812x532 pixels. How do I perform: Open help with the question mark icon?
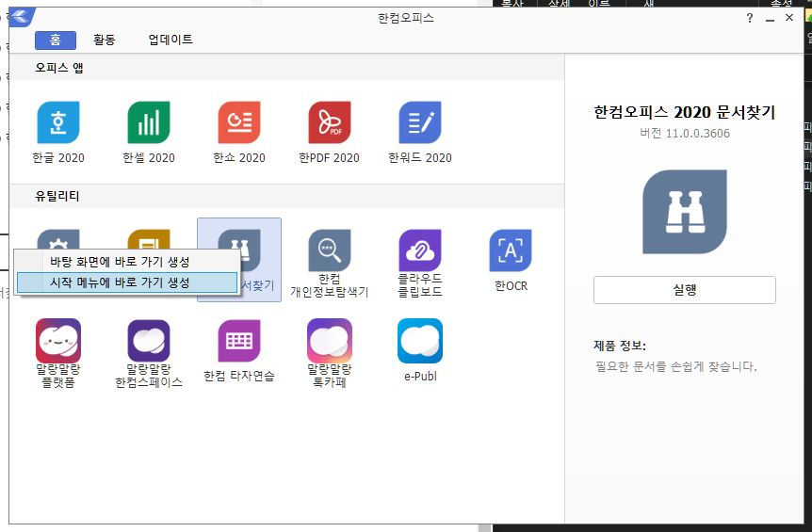point(749,18)
